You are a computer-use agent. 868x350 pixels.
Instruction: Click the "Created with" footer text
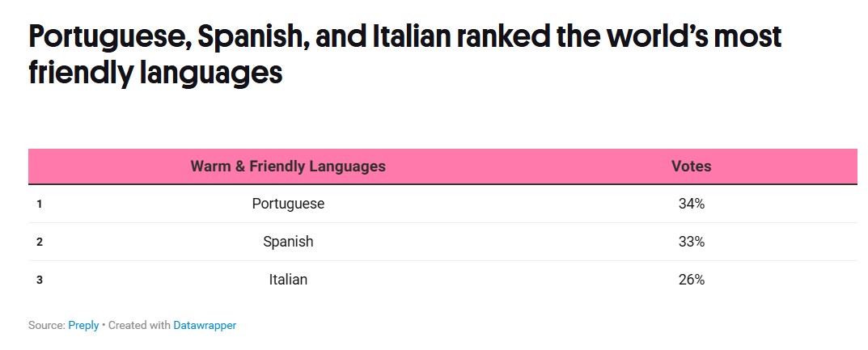139,325
